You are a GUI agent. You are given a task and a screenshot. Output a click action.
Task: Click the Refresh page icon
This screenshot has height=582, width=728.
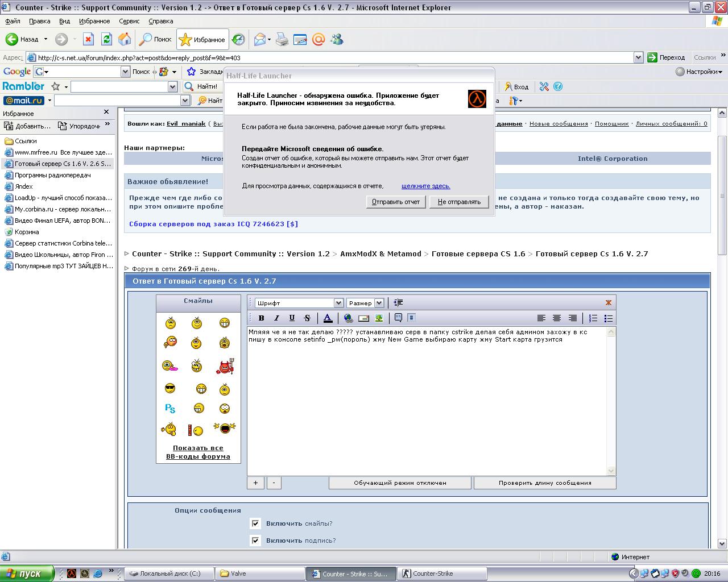(x=106, y=39)
